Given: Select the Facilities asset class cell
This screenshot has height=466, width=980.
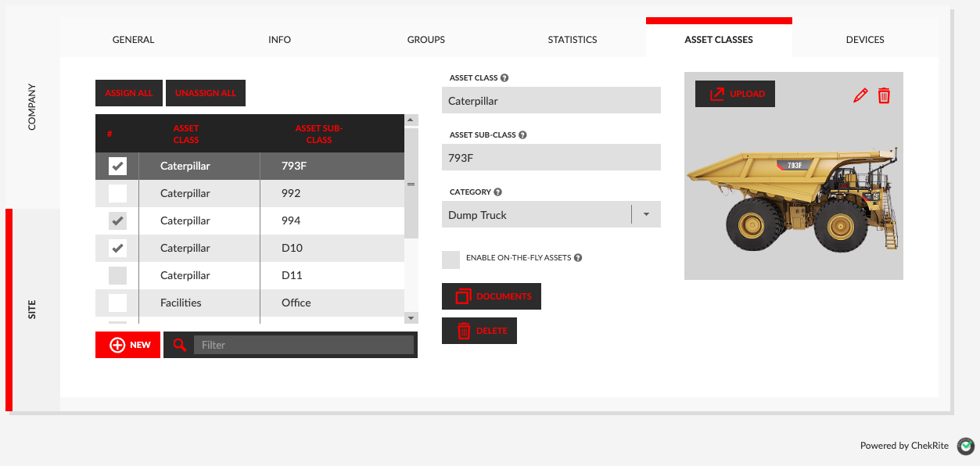Looking at the screenshot, I should pyautogui.click(x=199, y=303).
